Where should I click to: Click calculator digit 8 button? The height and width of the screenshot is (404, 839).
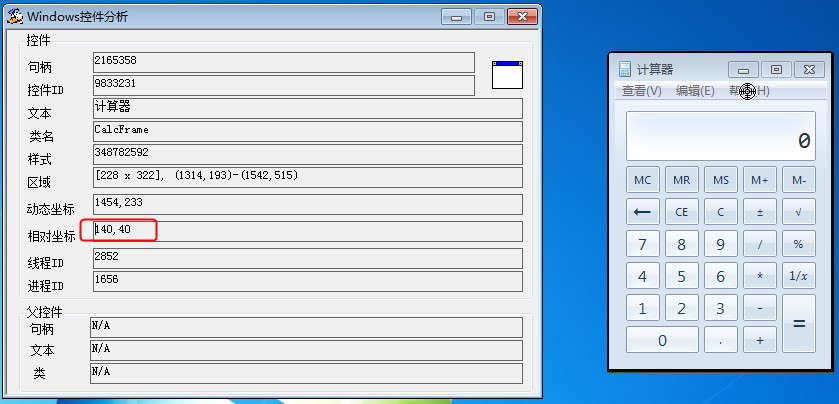coord(682,244)
